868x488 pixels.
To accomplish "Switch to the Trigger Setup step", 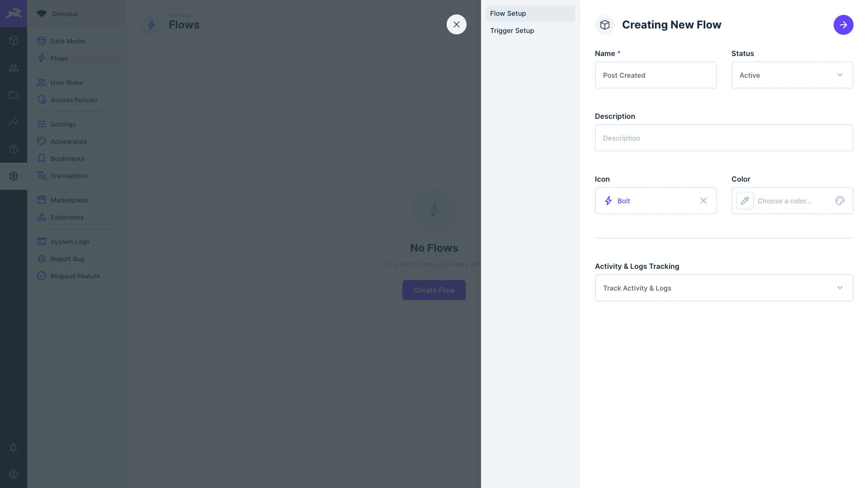I will tap(512, 31).
